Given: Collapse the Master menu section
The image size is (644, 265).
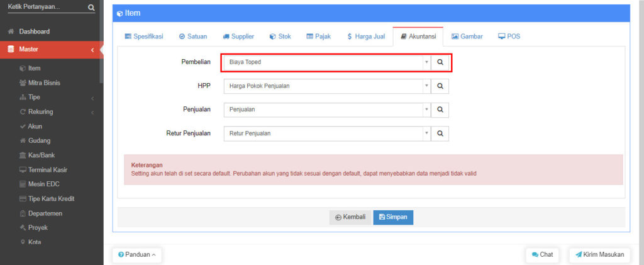Looking at the screenshot, I should click(92, 50).
